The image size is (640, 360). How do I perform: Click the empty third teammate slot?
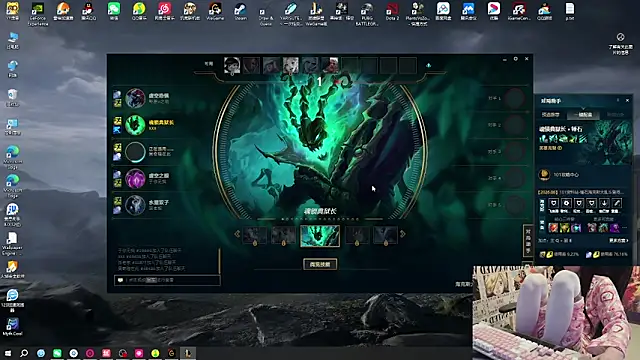click(x=135, y=151)
